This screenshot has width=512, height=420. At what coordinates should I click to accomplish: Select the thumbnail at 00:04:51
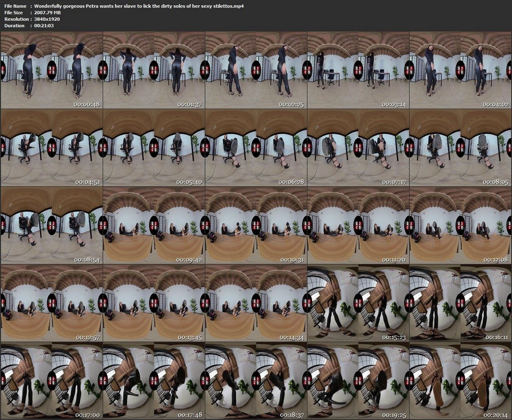point(51,148)
